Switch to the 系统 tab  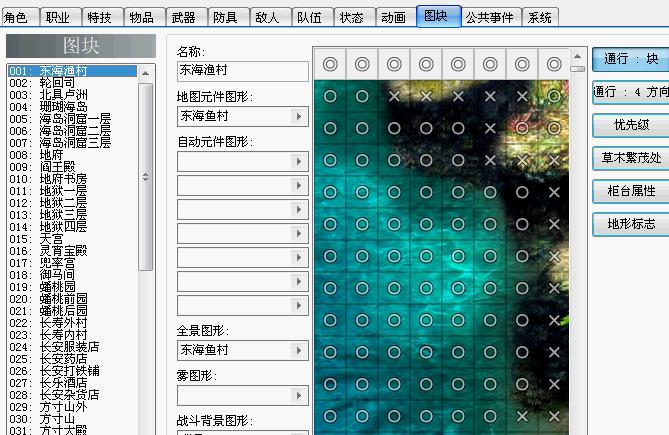(x=540, y=17)
